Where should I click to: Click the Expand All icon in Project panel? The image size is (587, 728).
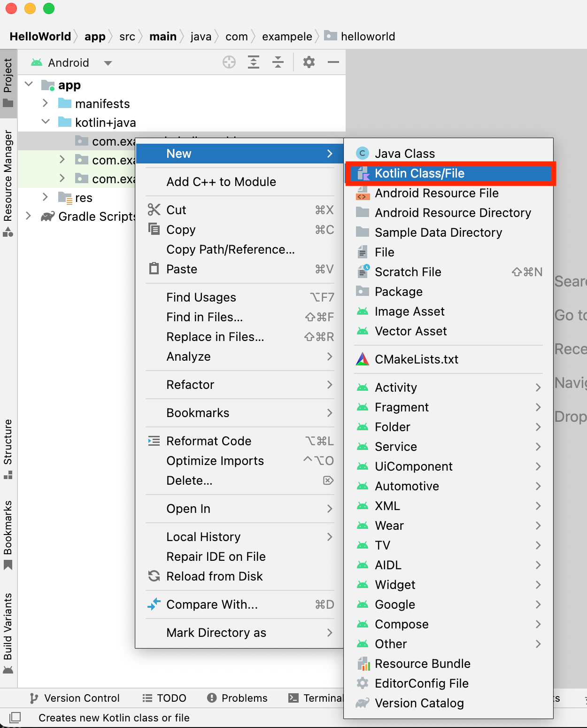click(254, 62)
